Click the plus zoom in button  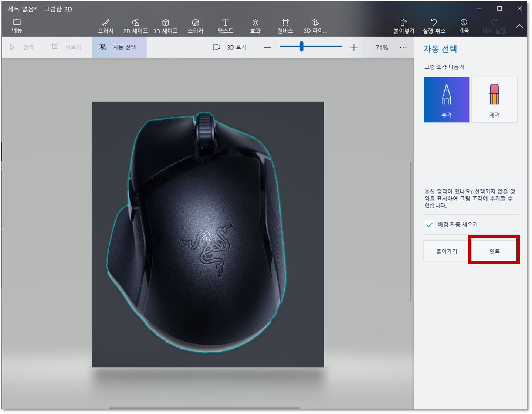click(354, 48)
